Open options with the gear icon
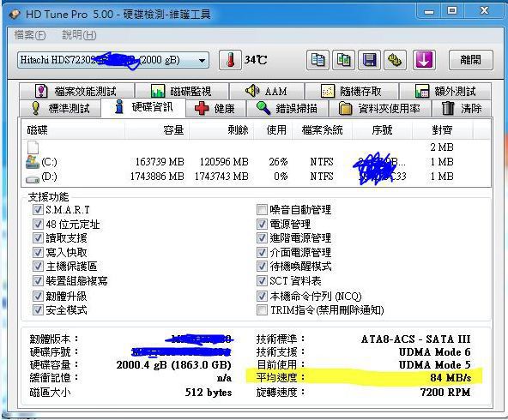 click(395, 60)
